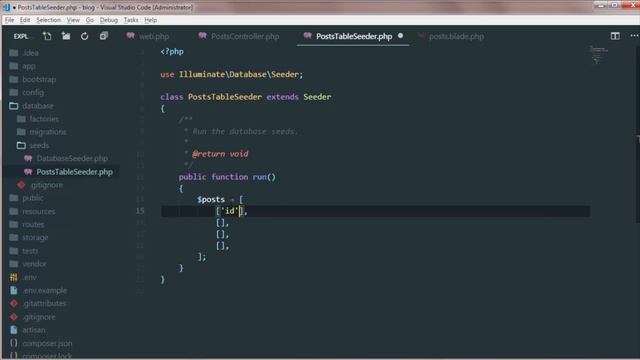The image size is (640, 360).
Task: Expand the routes folder
Action: [x=33, y=224]
